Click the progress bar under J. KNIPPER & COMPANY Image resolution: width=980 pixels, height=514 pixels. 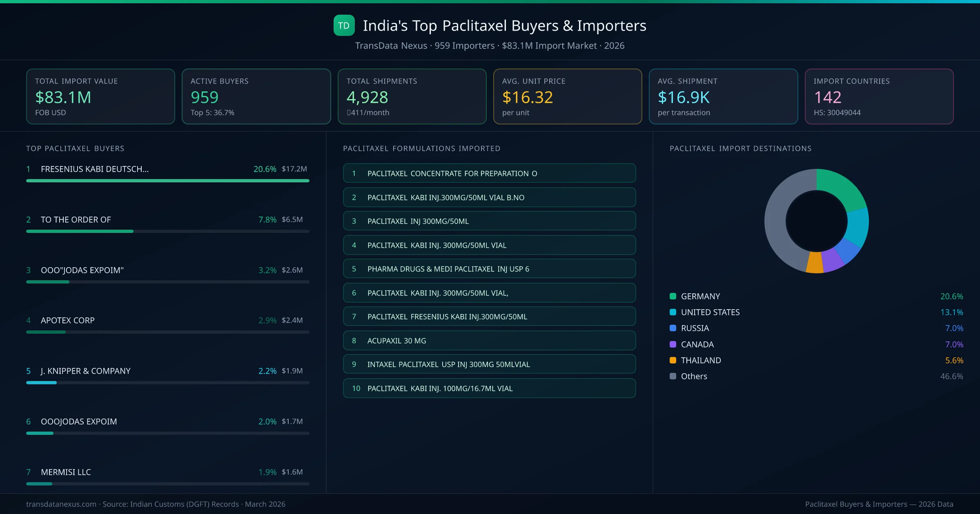[167, 383]
